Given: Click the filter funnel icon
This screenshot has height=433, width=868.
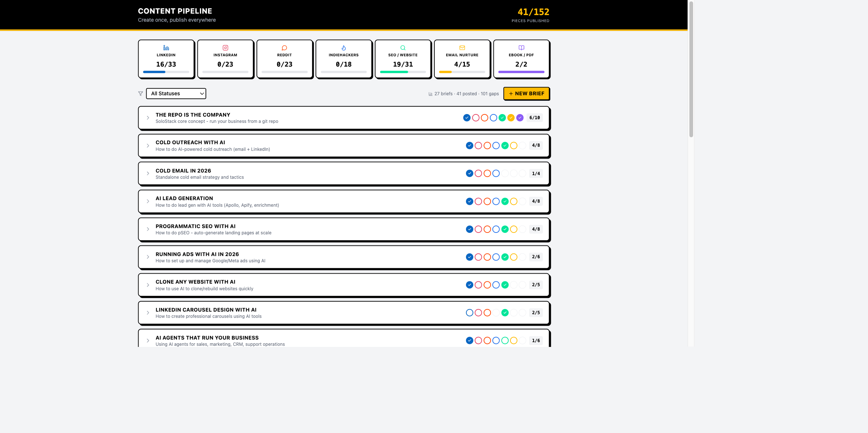Looking at the screenshot, I should click(x=140, y=93).
